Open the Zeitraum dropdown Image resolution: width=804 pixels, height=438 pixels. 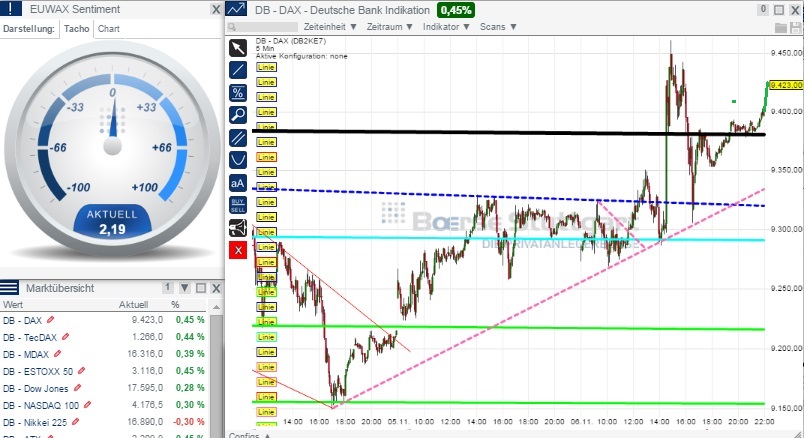point(390,27)
